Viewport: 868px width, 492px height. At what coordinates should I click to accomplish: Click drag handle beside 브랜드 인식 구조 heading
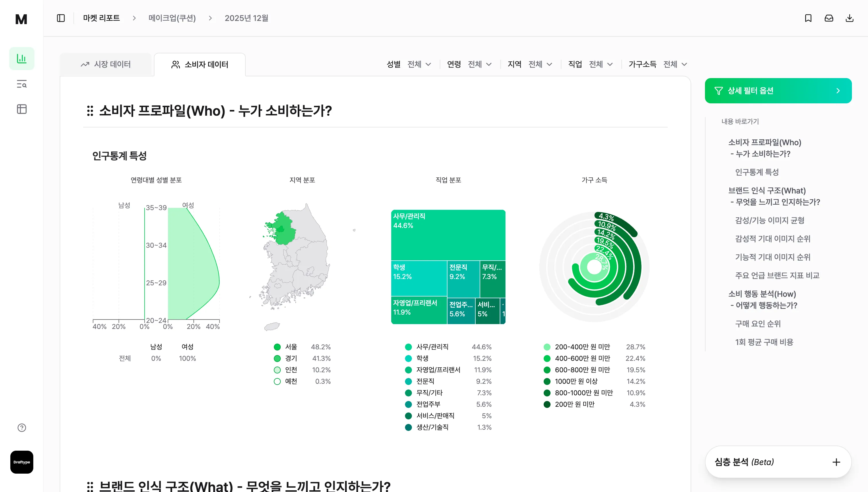tap(90, 487)
